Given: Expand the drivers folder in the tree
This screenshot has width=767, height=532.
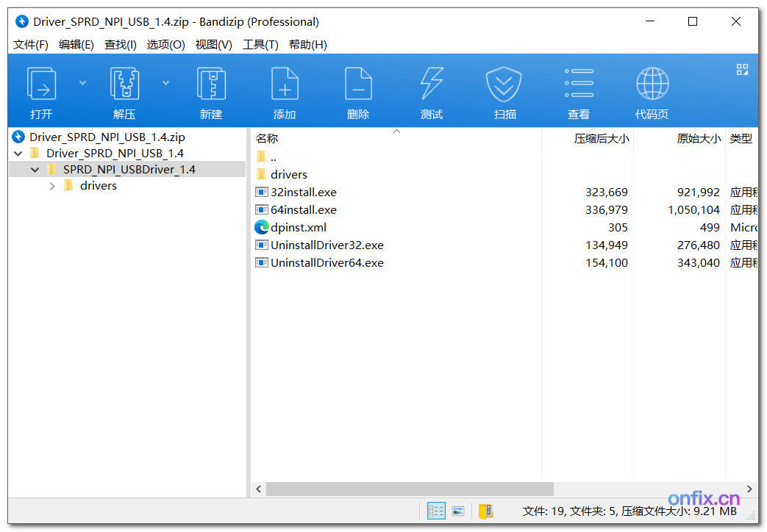Looking at the screenshot, I should point(52,185).
